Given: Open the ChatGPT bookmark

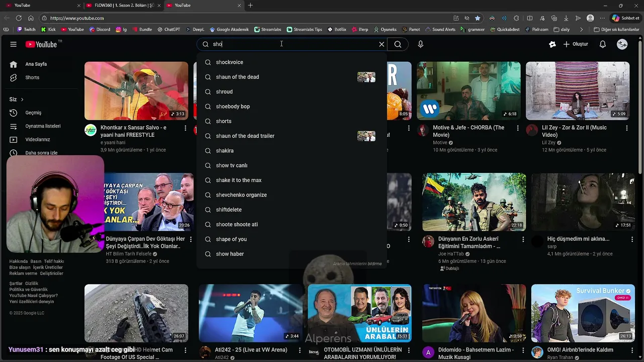Looking at the screenshot, I should click(169, 30).
